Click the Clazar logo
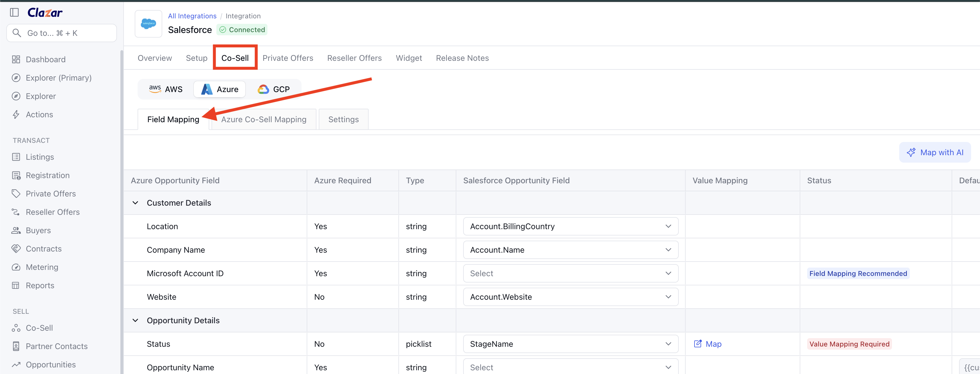980x374 pixels. tap(45, 13)
